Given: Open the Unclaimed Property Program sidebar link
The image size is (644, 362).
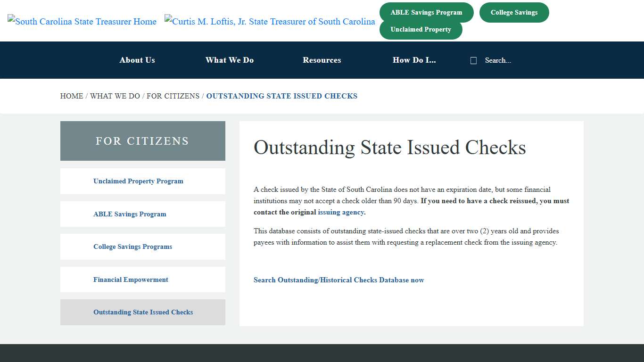Looking at the screenshot, I should point(138,181).
